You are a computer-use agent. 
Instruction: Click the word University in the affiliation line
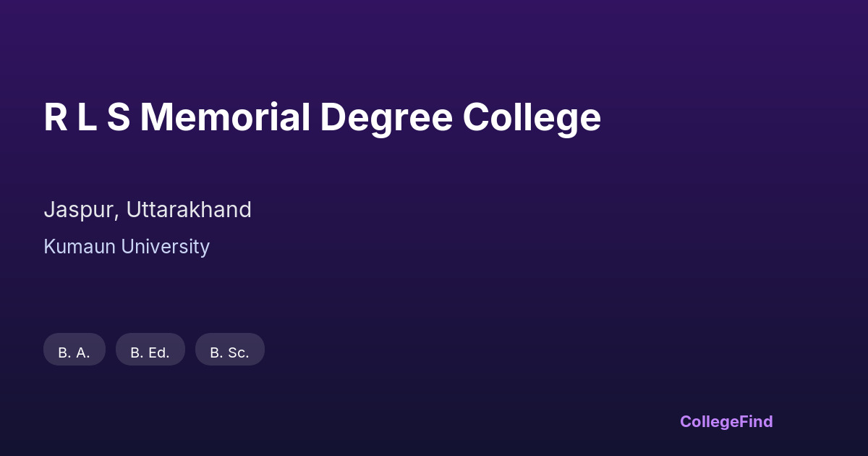point(166,246)
